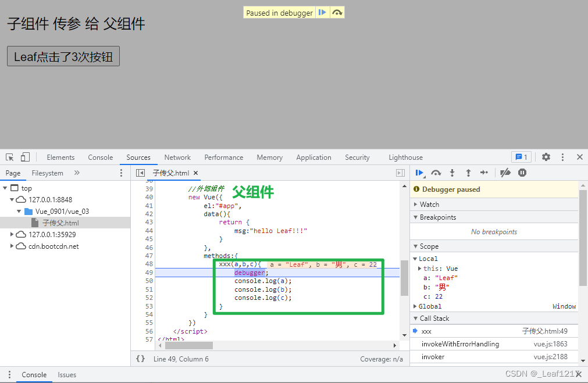Activate the inspect element picker
The height and width of the screenshot is (383, 588).
[10, 157]
